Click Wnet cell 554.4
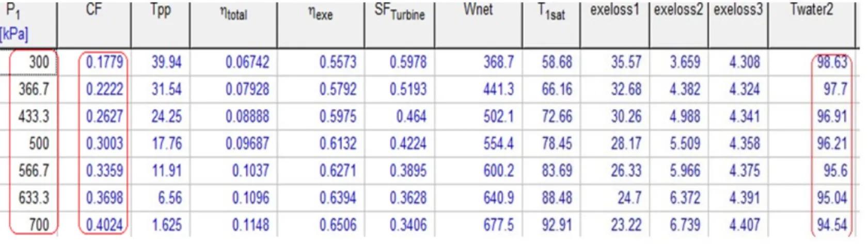Screen dimensions: 868x244 click(479, 143)
